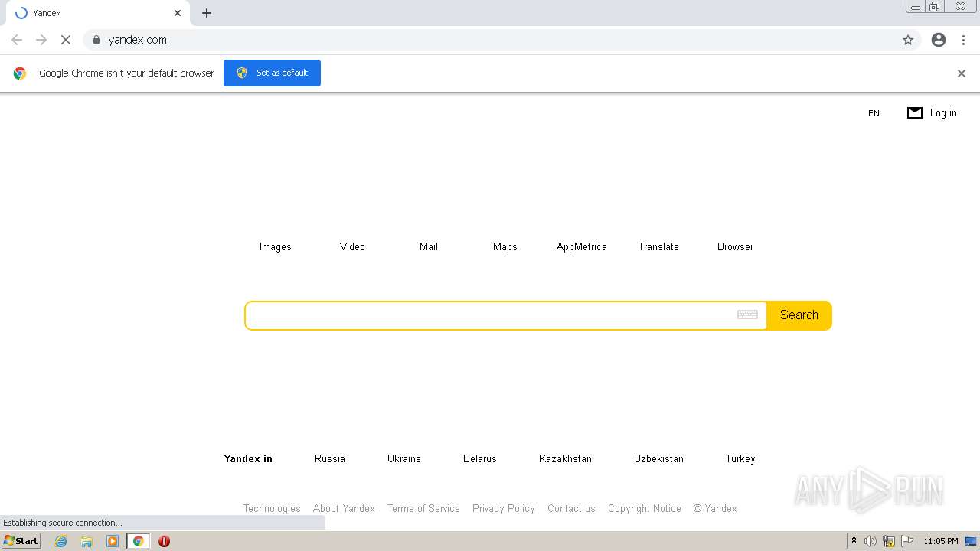Dismiss the default browser notification bar
The height and width of the screenshot is (551, 980).
click(x=962, y=73)
